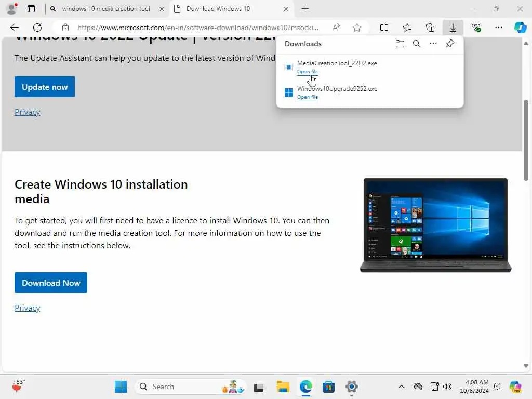Open volume speaker tray icon

[x=447, y=387]
